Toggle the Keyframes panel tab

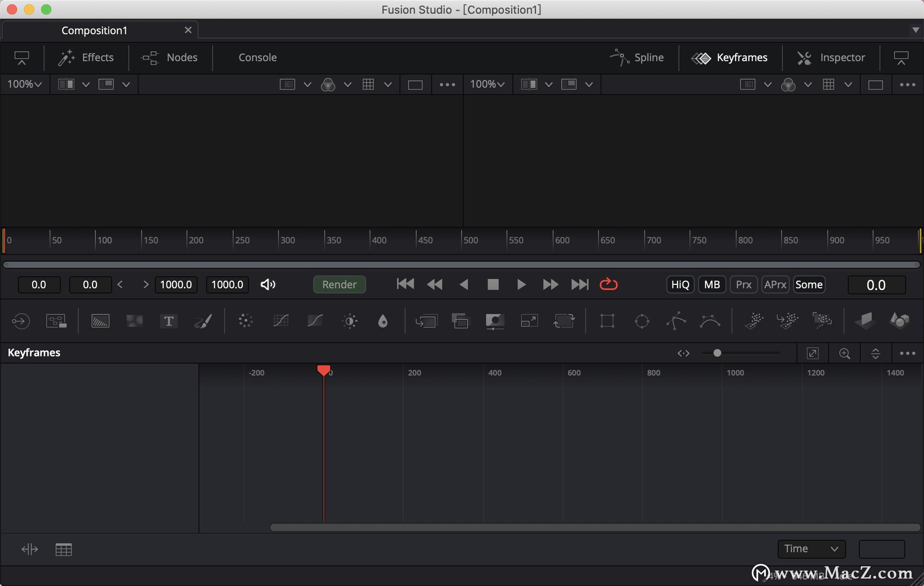click(x=730, y=58)
